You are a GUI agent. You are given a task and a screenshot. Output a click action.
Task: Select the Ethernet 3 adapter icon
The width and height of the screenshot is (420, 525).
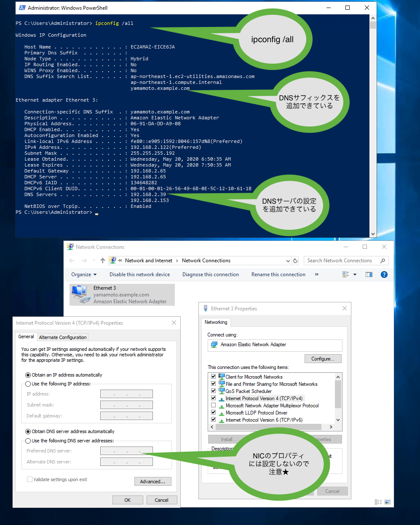[x=80, y=294]
